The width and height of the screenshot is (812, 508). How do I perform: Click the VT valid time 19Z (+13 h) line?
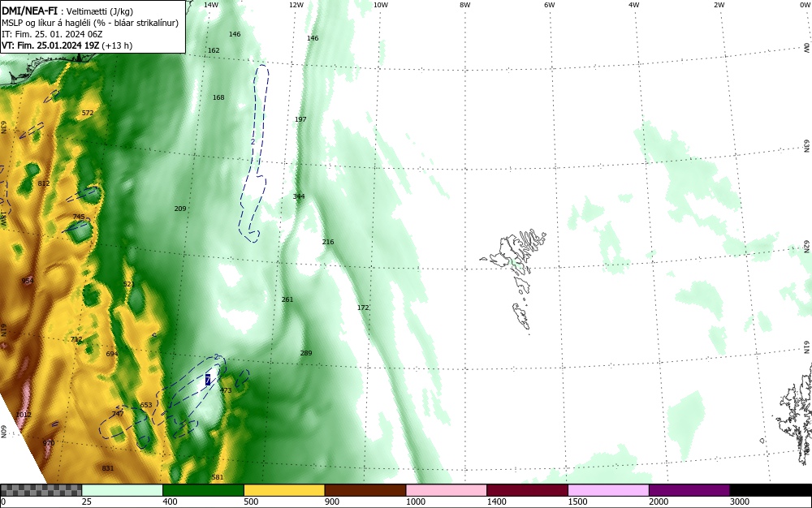click(x=67, y=45)
